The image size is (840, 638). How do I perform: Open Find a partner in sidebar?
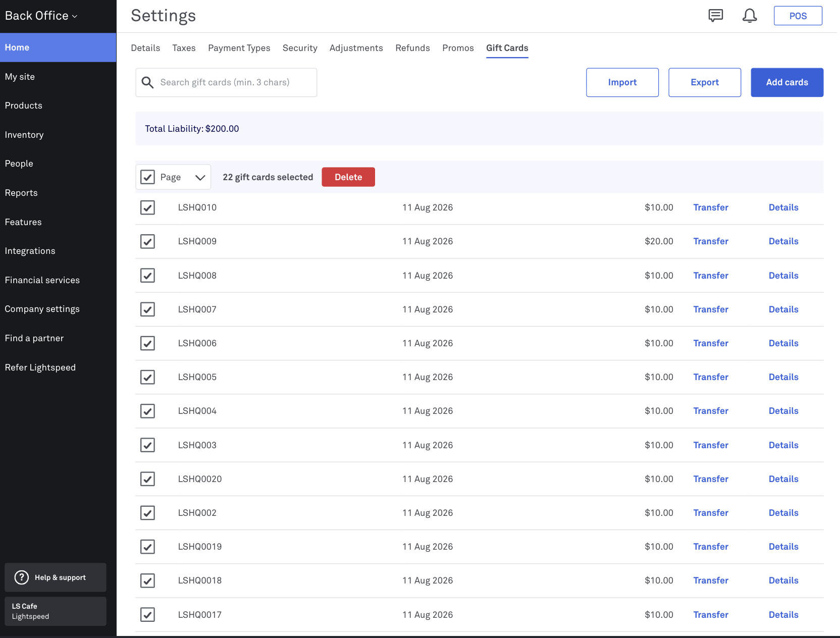[x=58, y=338]
